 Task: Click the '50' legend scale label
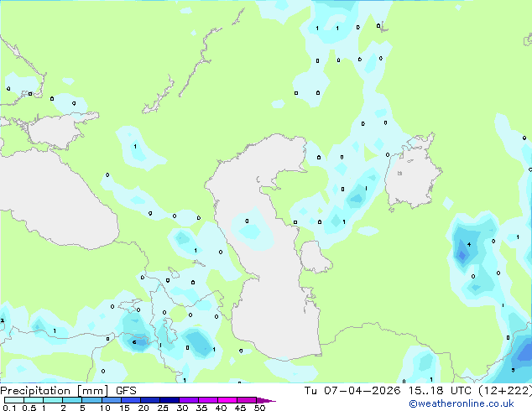(259, 408)
